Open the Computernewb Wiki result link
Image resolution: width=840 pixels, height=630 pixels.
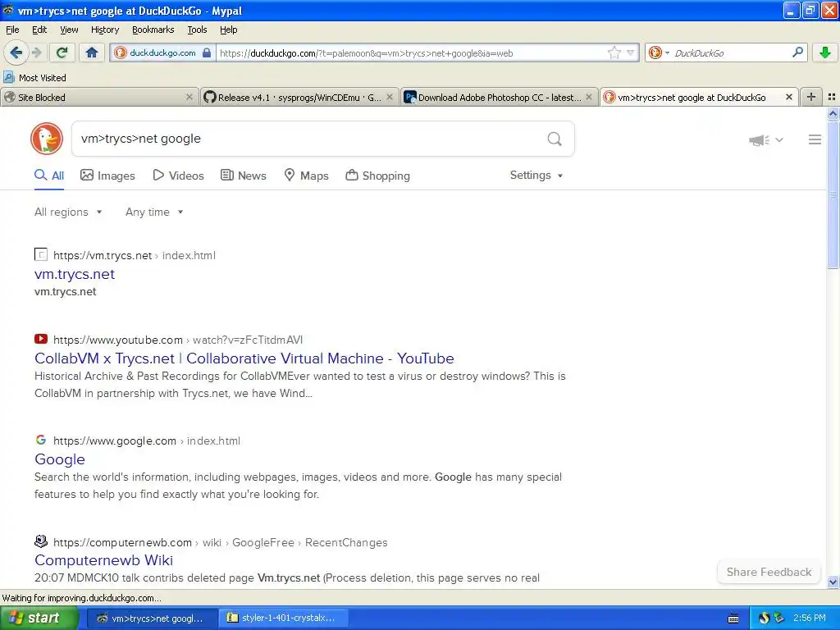point(103,560)
